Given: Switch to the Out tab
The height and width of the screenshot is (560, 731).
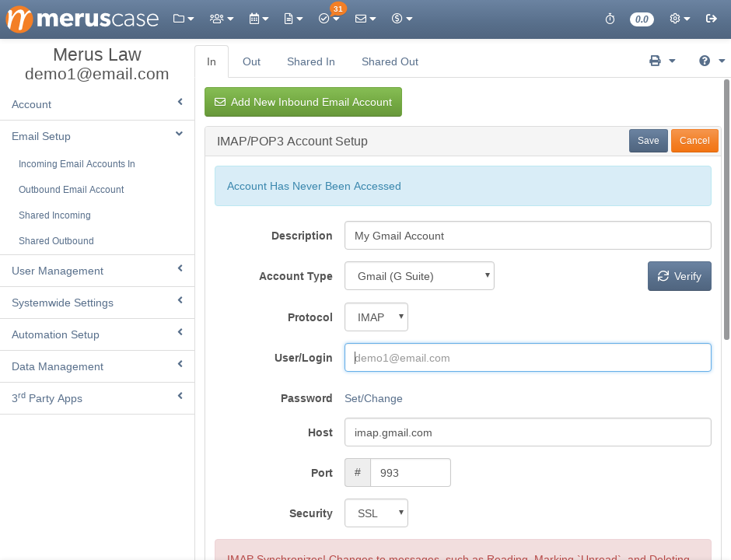Looking at the screenshot, I should (251, 61).
